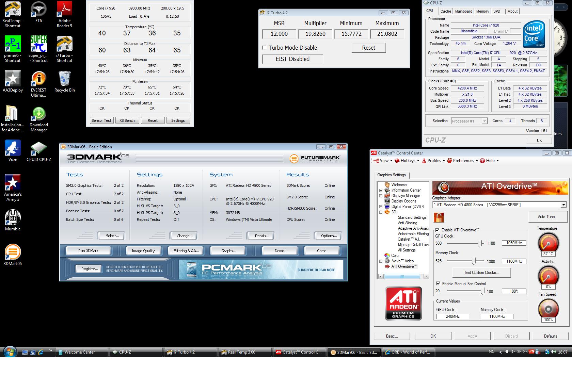
Task: Open prime95 shortcut icon
Action: (13, 49)
